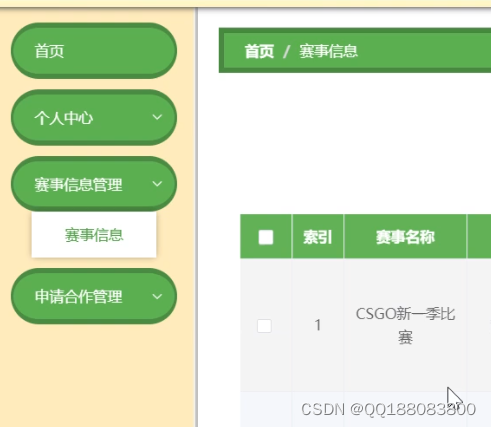This screenshot has height=427, width=491.
Task: Click the index number 1 cell
Action: 318,325
